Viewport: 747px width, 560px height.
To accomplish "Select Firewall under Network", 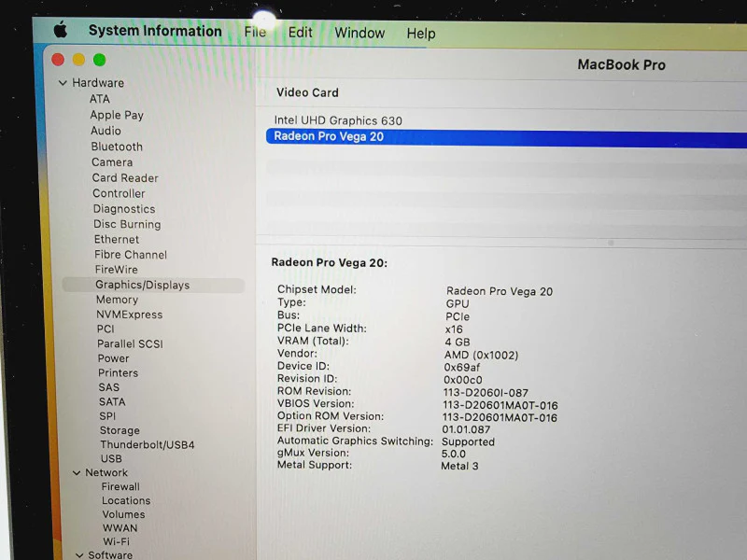I will click(x=120, y=486).
